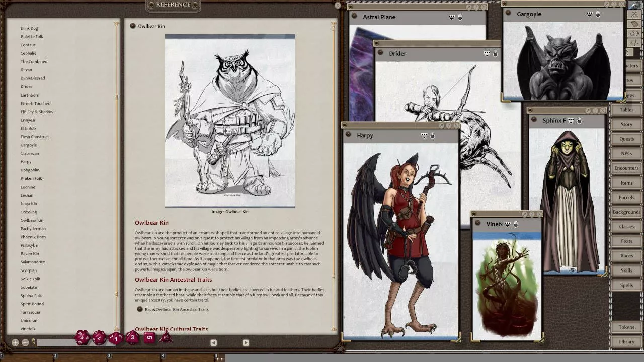The height and width of the screenshot is (362, 644).
Task: Click the plus modifier button under the list
Action: [x=15, y=342]
